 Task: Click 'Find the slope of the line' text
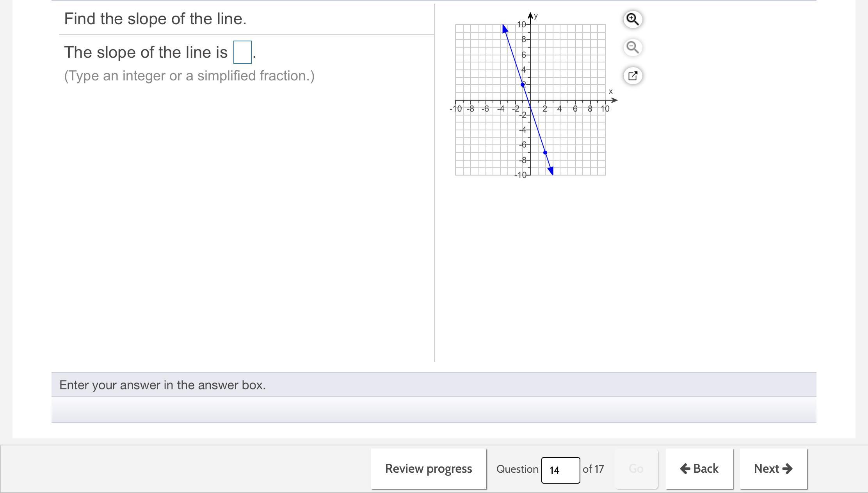click(x=155, y=19)
